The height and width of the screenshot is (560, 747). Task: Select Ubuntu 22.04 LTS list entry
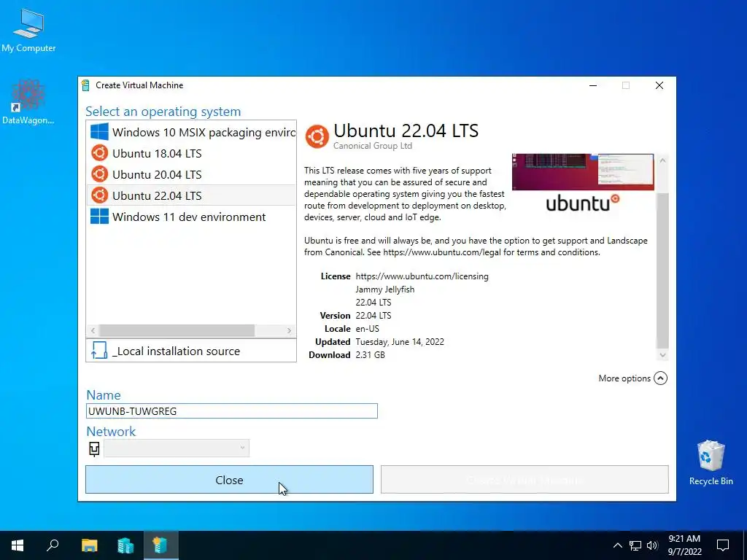click(191, 195)
